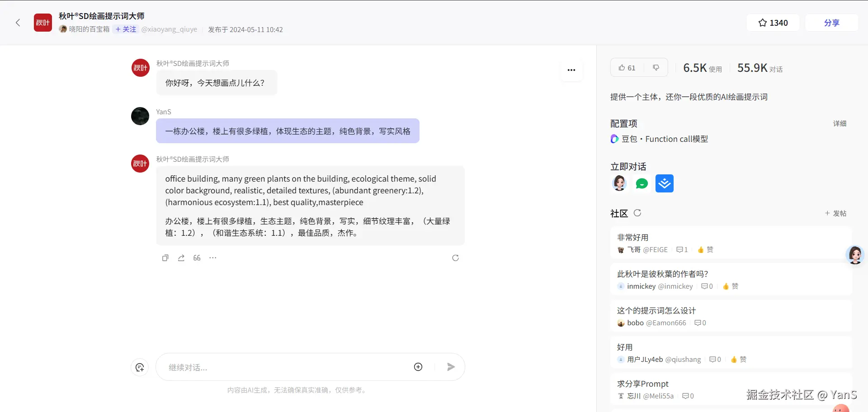Start chat via the blue Feishu icon
This screenshot has width=868, height=412.
[665, 183]
